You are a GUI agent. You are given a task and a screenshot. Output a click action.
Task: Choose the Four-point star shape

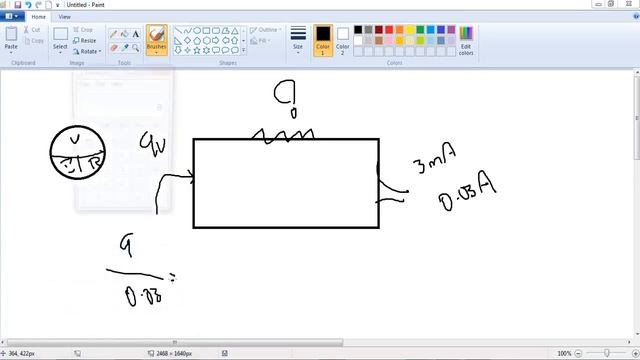point(188,50)
